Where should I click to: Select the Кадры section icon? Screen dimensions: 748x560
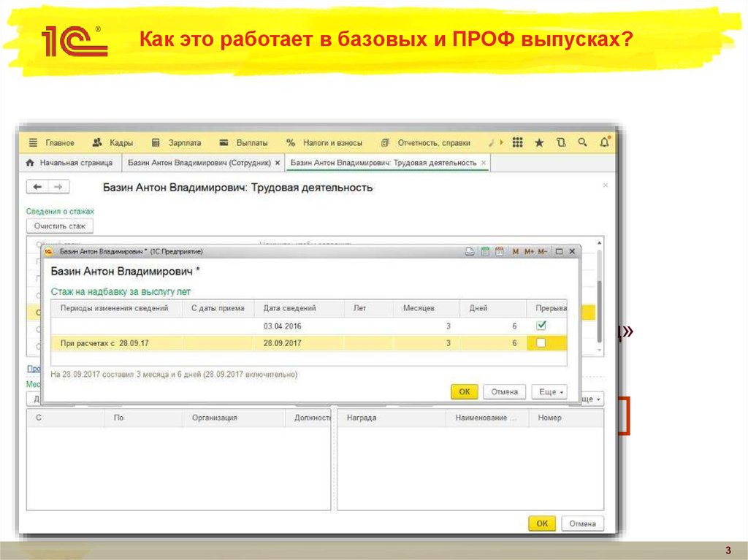tap(98, 142)
